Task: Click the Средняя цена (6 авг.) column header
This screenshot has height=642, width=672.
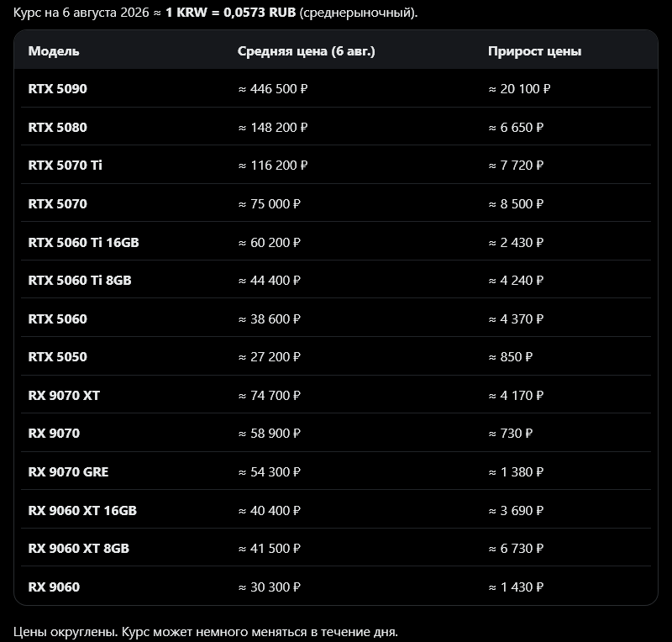Action: click(x=307, y=51)
